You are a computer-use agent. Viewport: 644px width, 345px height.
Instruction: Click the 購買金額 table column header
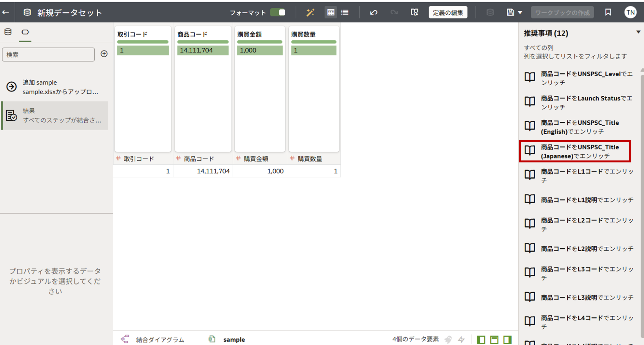[260, 159]
